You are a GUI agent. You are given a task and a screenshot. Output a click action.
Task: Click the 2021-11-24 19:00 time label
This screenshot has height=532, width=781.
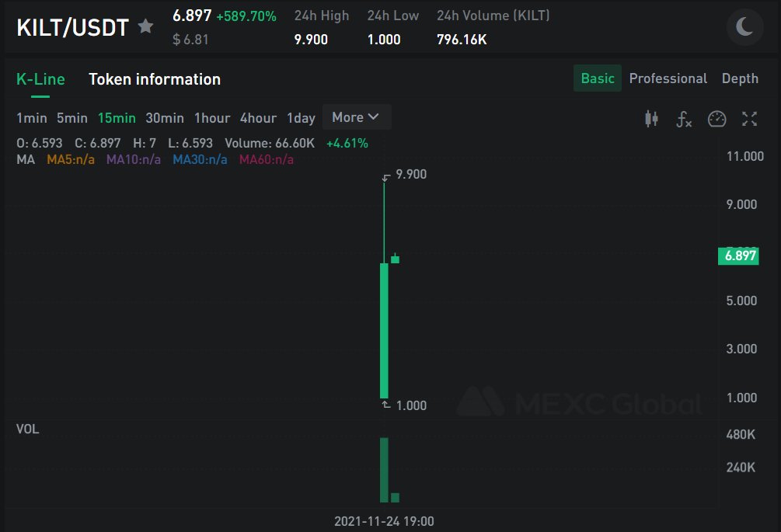pyautogui.click(x=384, y=521)
